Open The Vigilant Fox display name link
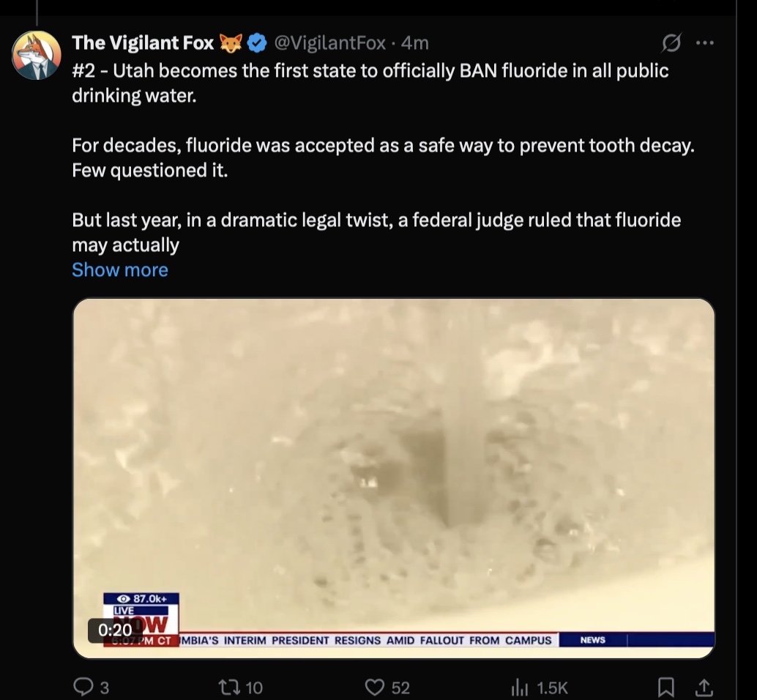The height and width of the screenshot is (700, 757). click(143, 43)
